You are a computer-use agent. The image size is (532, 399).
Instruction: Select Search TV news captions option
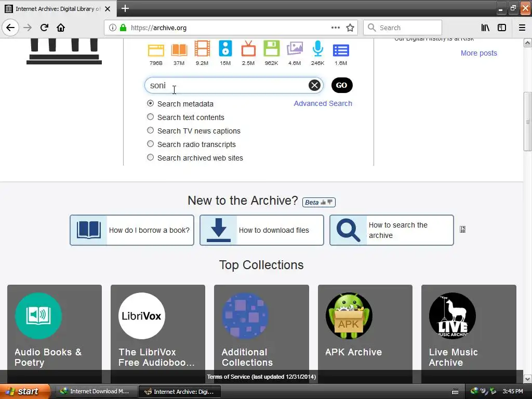(150, 130)
